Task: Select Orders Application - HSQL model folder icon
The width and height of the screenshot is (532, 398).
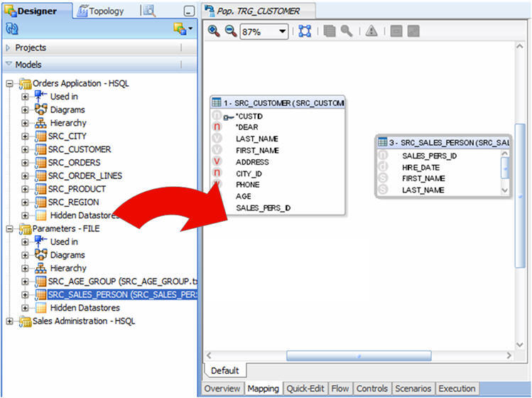Action: 25,84
